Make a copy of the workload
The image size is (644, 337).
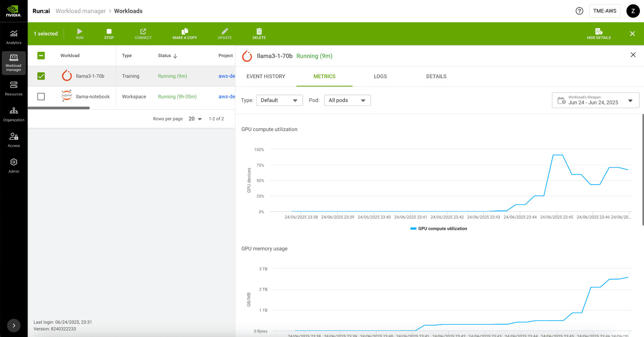coord(185,34)
